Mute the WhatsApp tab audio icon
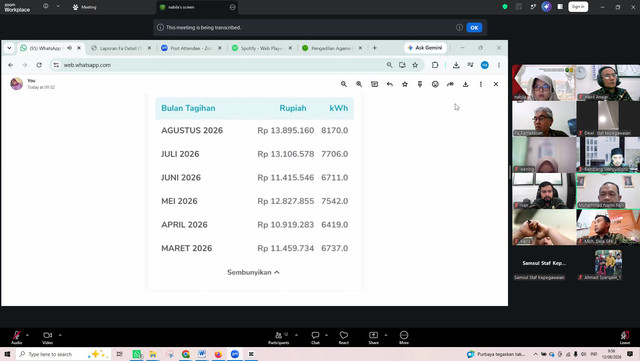640x361 pixels. 69,48
